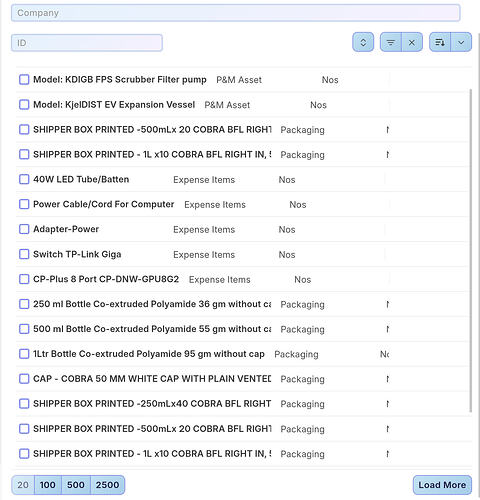Toggle the sort order icon
Viewport: 480px width, 500px height.
point(440,42)
